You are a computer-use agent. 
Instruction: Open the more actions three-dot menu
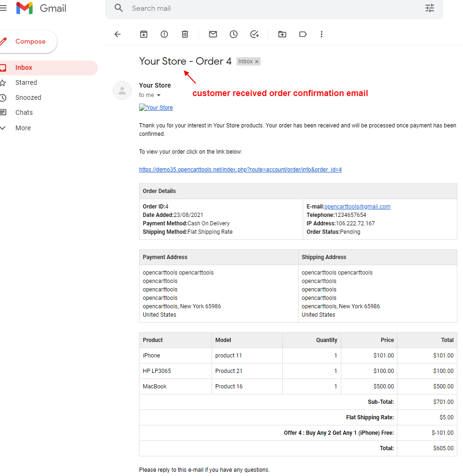pyautogui.click(x=322, y=34)
